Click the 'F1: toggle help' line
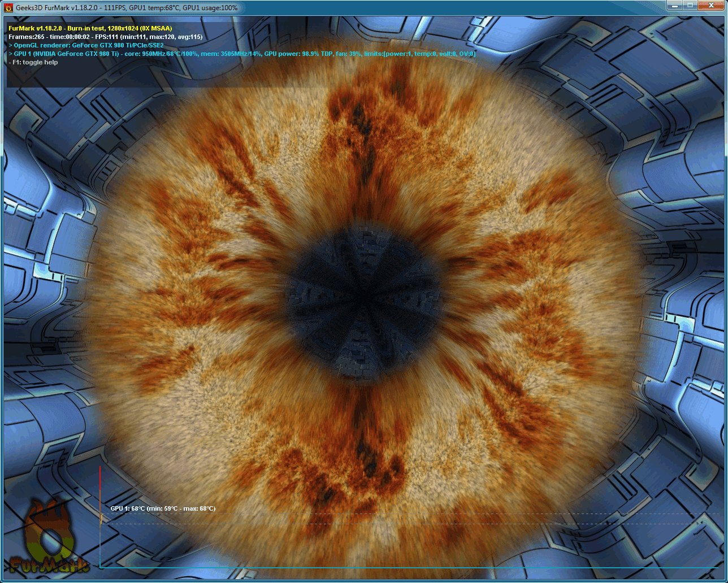The image size is (728, 583). click(33, 62)
